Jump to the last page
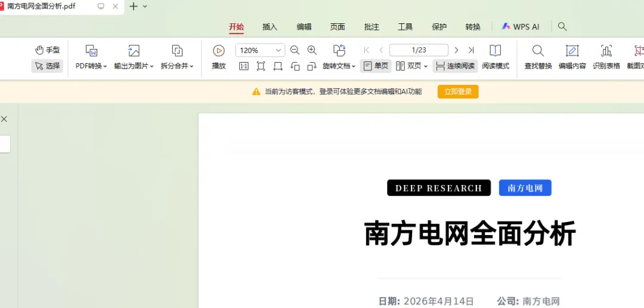This screenshot has height=308, width=644. tap(471, 50)
